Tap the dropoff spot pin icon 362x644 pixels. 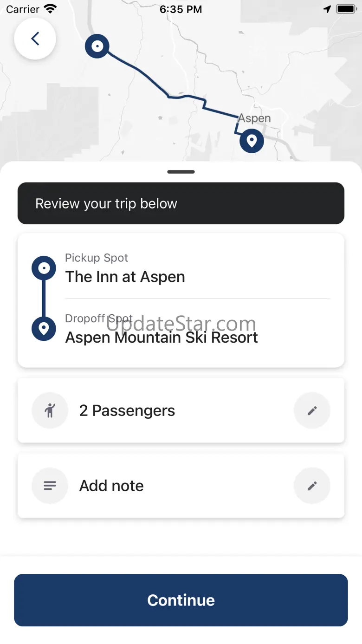coord(44,329)
